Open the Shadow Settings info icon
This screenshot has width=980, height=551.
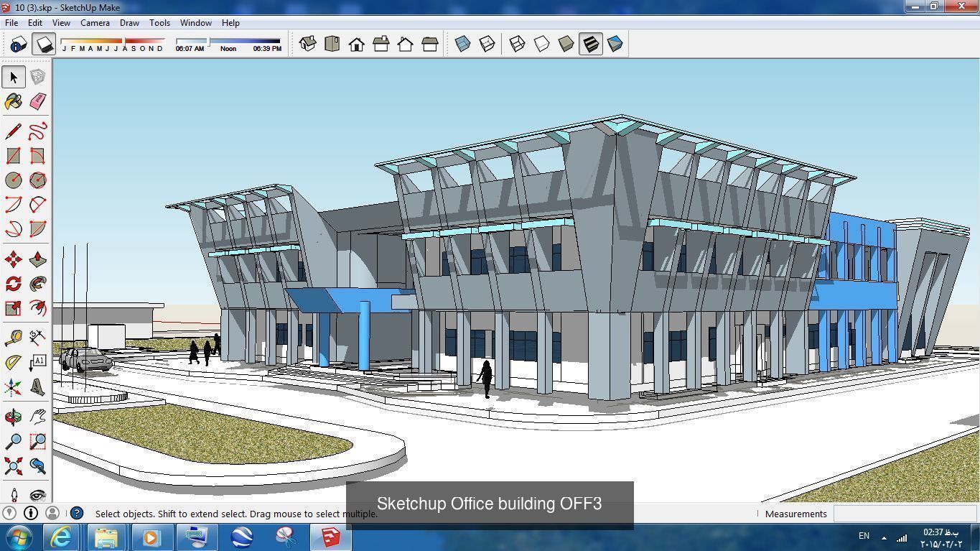coord(18,44)
